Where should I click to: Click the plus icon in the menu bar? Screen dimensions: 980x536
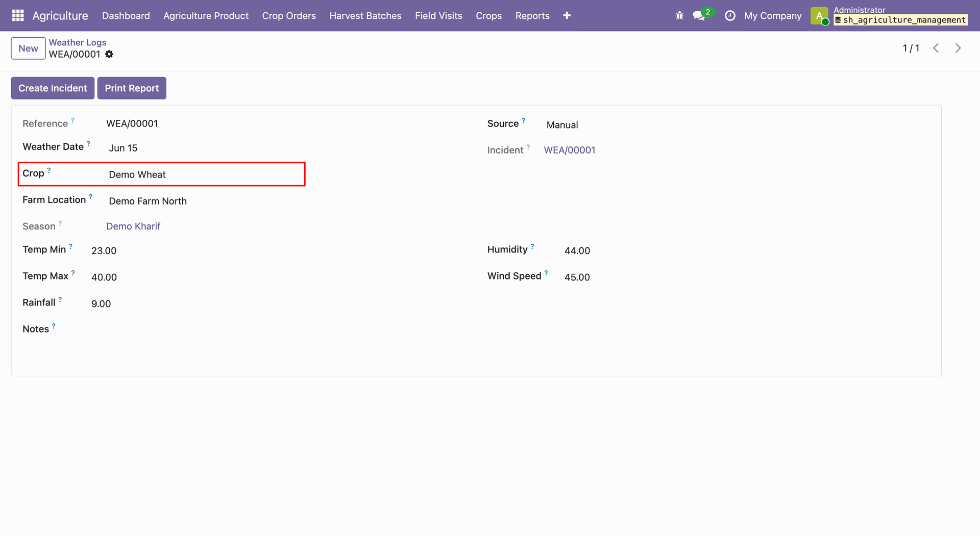(567, 15)
